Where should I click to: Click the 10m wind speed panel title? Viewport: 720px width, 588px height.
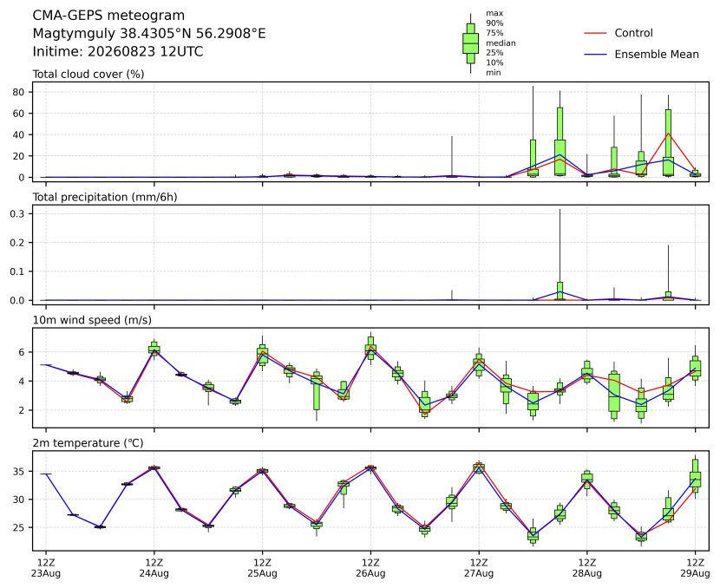92,320
